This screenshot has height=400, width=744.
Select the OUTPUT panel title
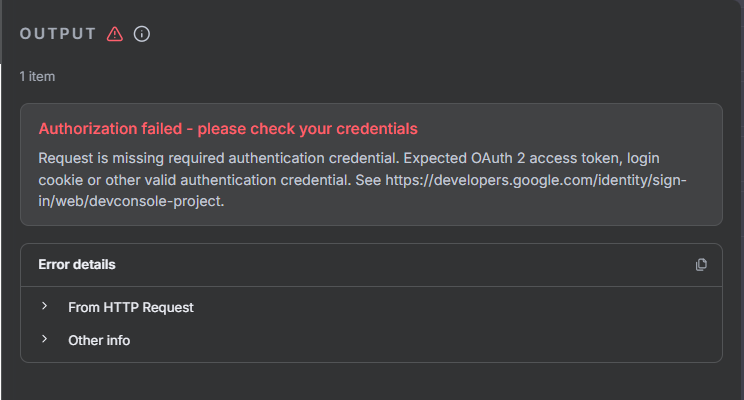click(x=58, y=34)
